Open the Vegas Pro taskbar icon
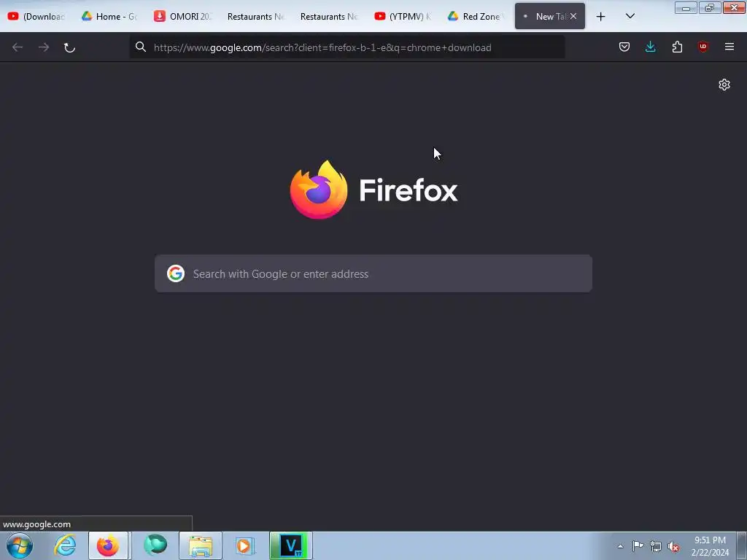Image resolution: width=747 pixels, height=560 pixels. [291, 545]
